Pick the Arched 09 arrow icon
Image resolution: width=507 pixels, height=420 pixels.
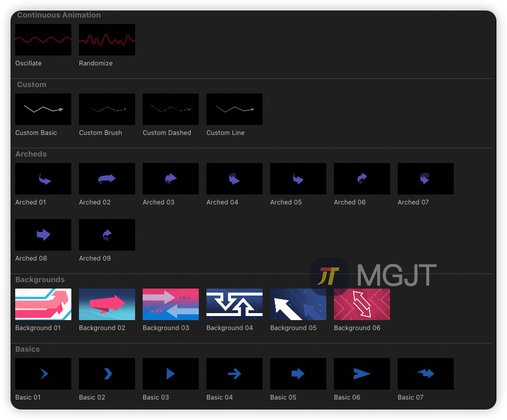tap(107, 235)
